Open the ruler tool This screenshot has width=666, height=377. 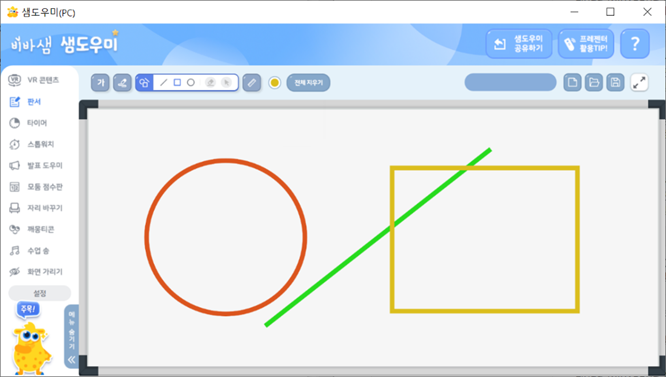[x=252, y=82]
